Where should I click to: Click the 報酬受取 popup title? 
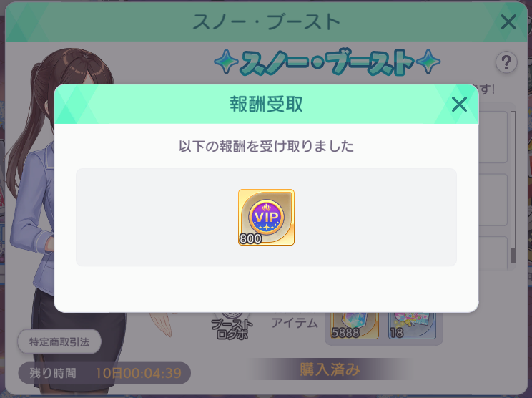tap(266, 105)
